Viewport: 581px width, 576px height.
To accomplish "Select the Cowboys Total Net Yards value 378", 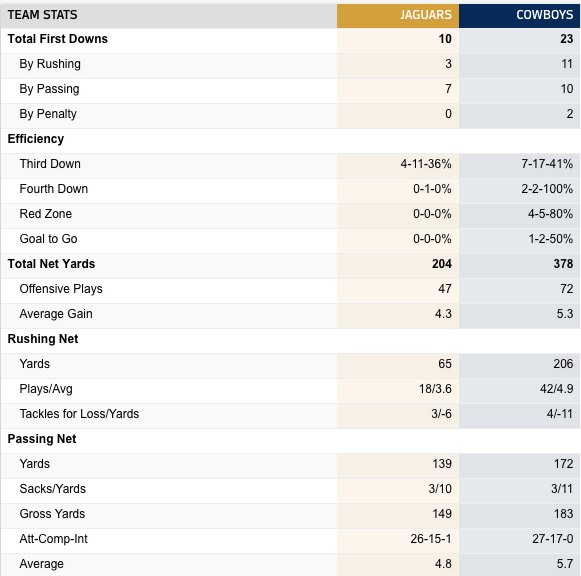I will pos(563,264).
